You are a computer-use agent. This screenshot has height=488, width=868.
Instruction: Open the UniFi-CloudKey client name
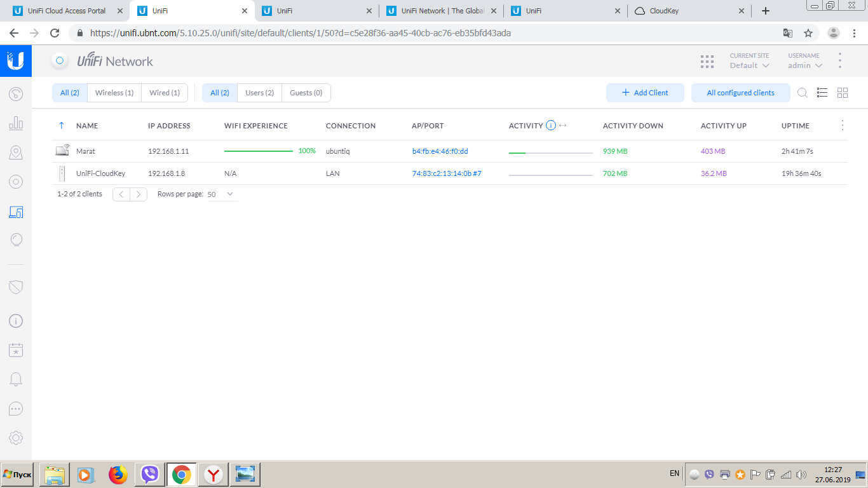[100, 173]
